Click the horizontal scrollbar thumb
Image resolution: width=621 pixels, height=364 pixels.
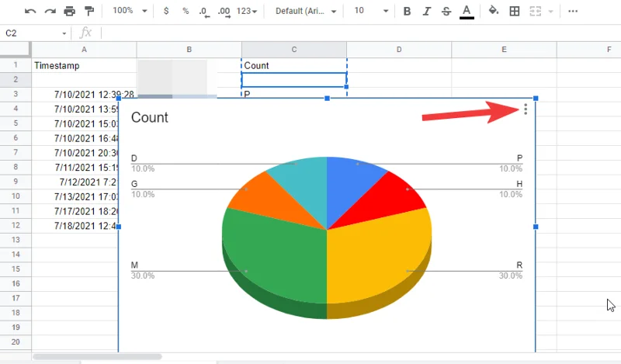click(98, 356)
